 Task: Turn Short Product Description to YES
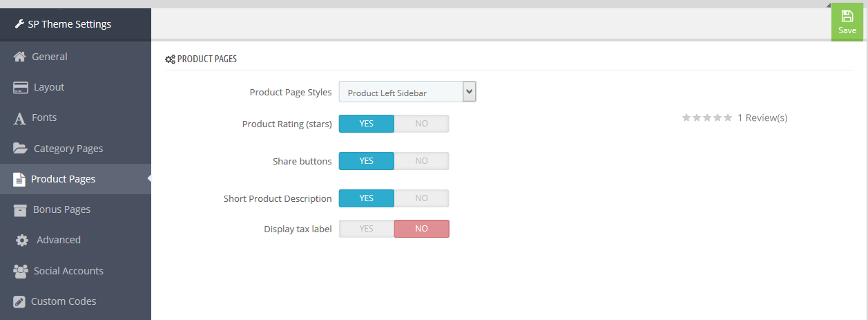point(367,198)
